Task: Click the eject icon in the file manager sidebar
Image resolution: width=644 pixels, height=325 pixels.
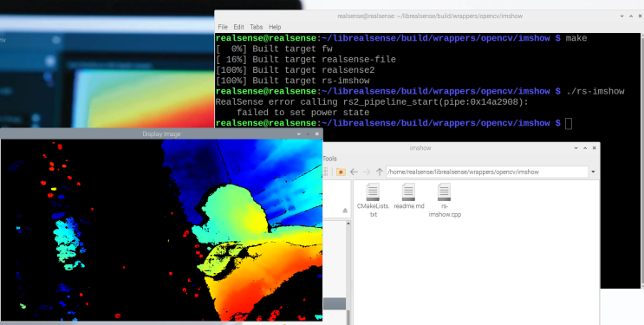Action: click(345, 211)
